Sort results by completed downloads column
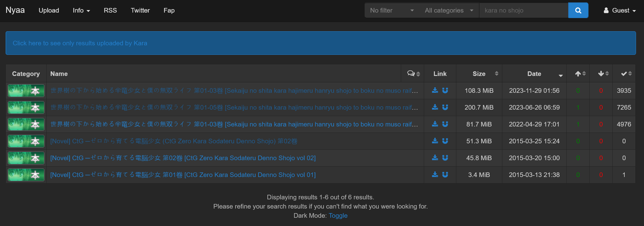This screenshot has height=226, width=644. 624,73
